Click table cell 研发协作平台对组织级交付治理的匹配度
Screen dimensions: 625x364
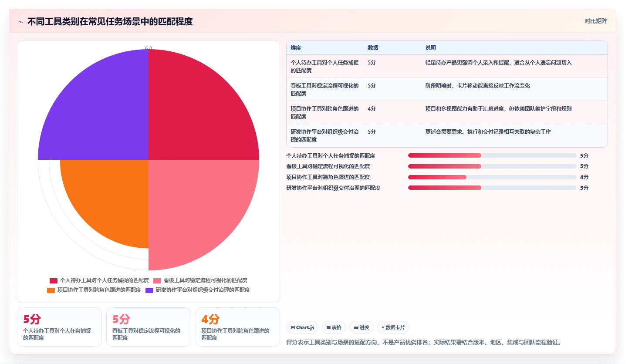point(325,135)
